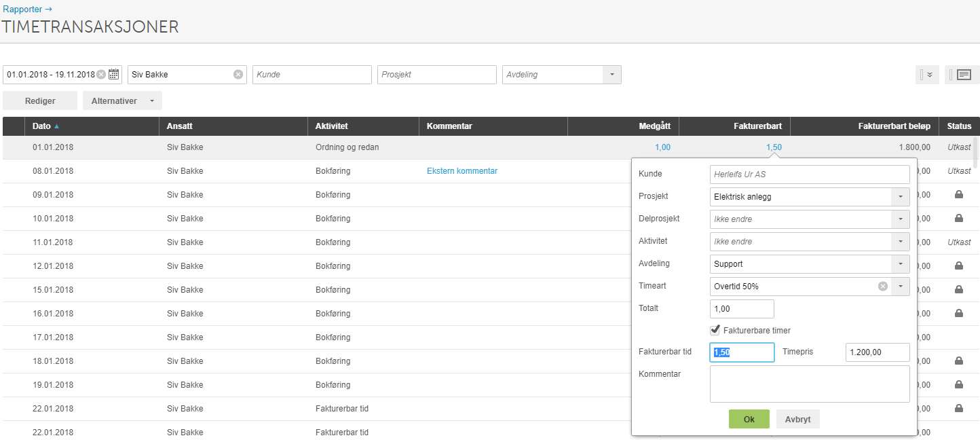Click the double-chevron expand button at top right

pyautogui.click(x=927, y=75)
